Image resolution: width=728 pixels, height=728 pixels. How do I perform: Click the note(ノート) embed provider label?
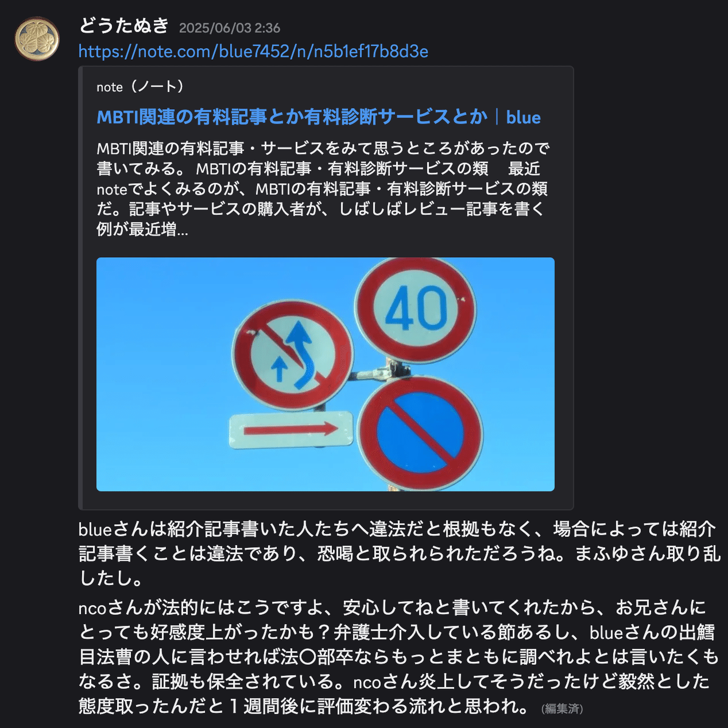[140, 87]
